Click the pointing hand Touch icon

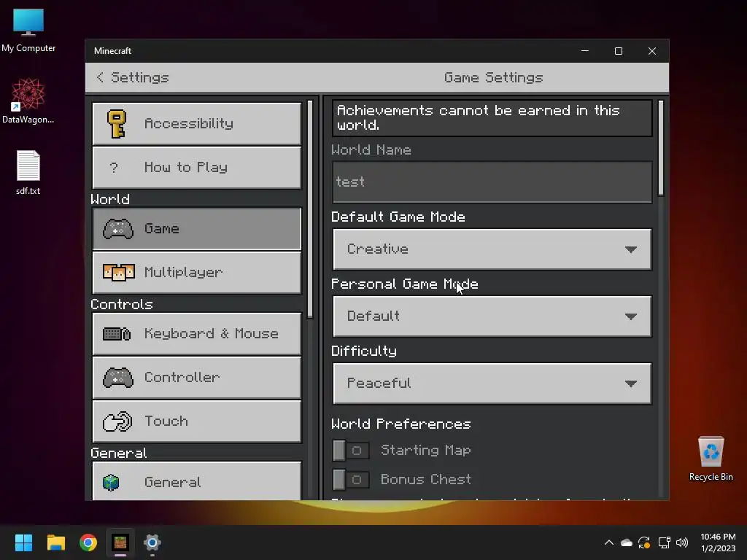pyautogui.click(x=117, y=421)
